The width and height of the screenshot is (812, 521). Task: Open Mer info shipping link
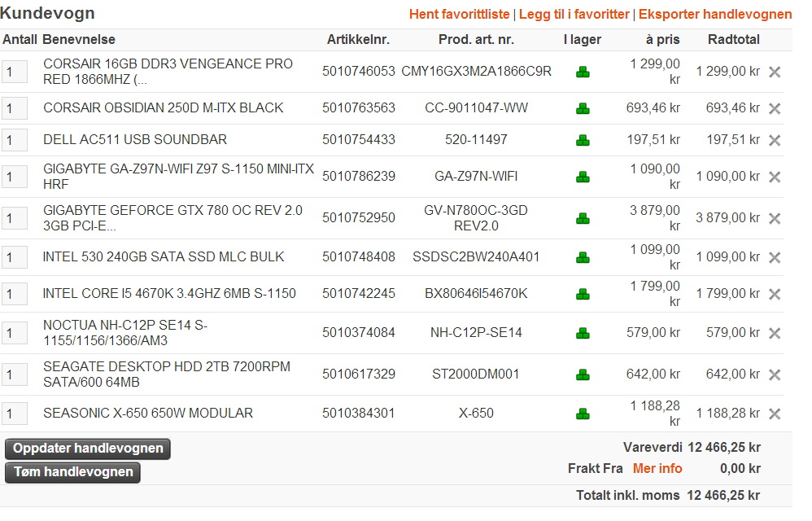[657, 469]
